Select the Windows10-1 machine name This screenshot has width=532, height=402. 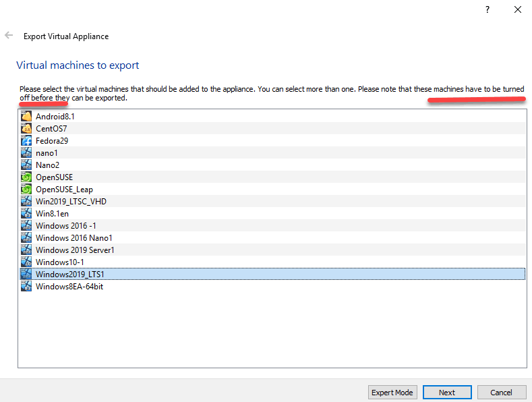pos(60,262)
